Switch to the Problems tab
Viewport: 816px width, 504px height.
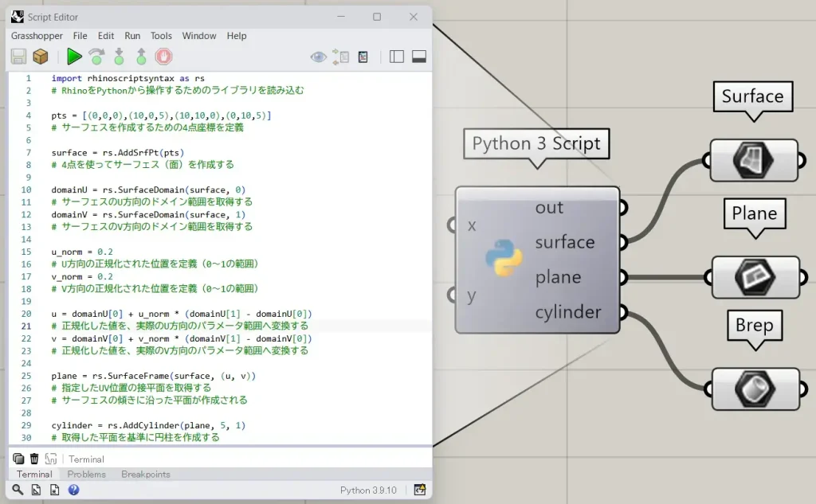click(86, 475)
